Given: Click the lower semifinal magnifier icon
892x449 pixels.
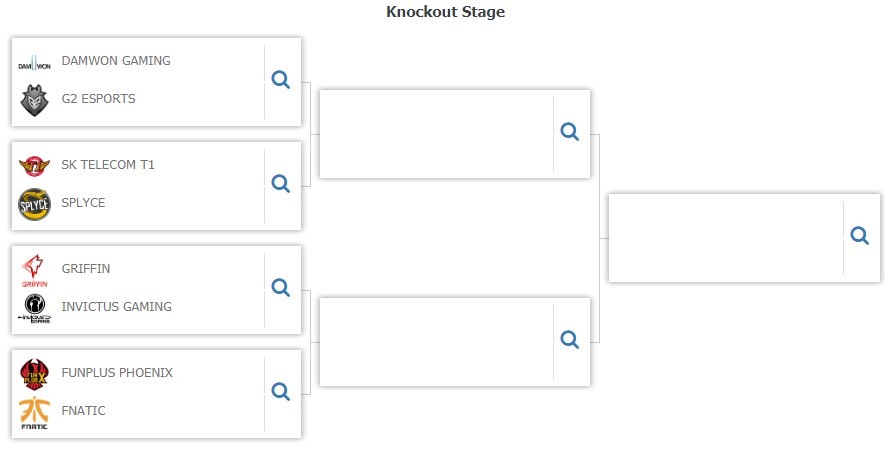Looking at the screenshot, I should coord(569,340).
